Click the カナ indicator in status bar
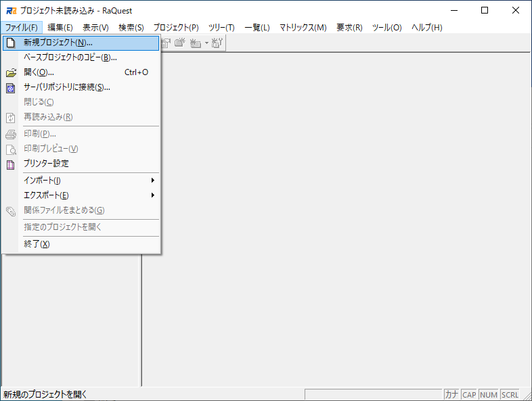Screen dimensions: 532x401 [451, 394]
